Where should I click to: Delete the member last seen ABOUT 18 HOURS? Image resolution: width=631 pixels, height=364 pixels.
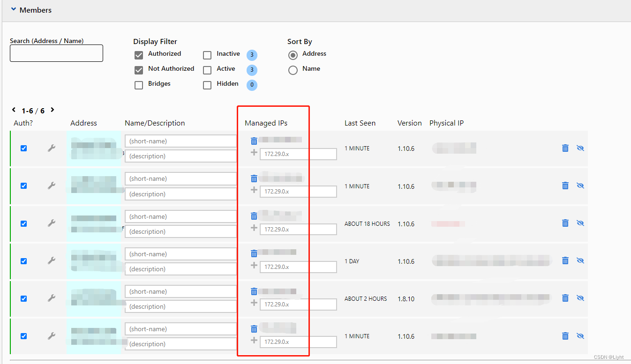pos(565,223)
